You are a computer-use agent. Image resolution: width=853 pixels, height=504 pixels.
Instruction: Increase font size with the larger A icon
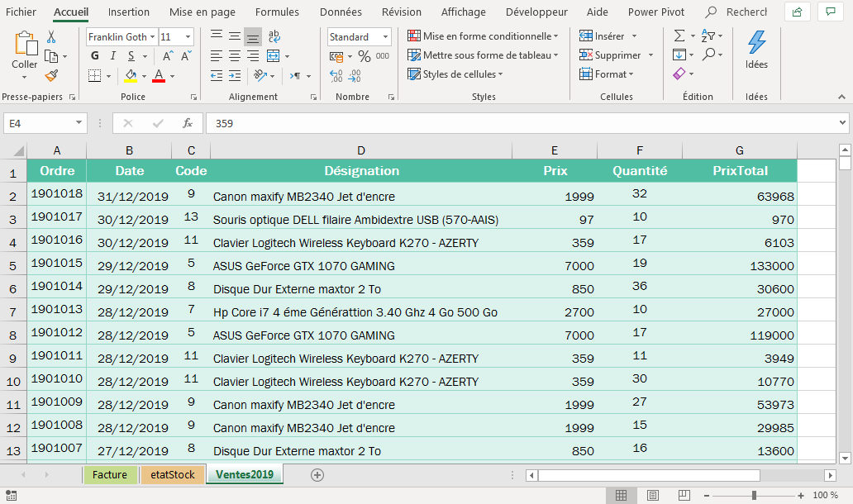tap(168, 56)
